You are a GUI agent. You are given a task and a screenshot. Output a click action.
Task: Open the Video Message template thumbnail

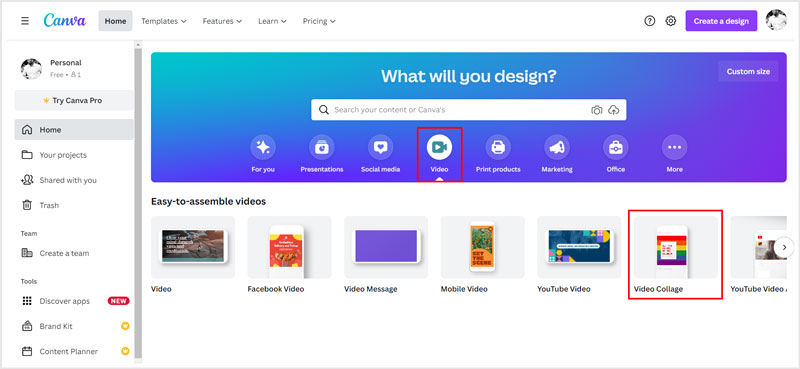[386, 247]
